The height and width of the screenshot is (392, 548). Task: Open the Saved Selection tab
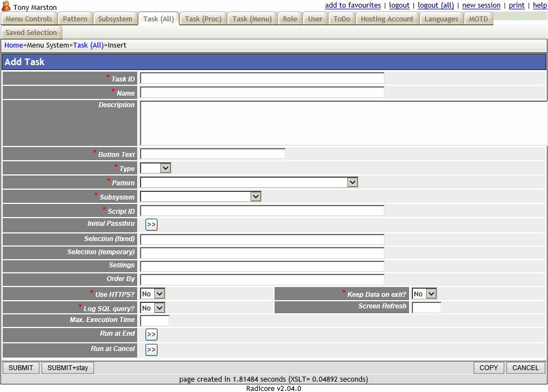(x=31, y=33)
